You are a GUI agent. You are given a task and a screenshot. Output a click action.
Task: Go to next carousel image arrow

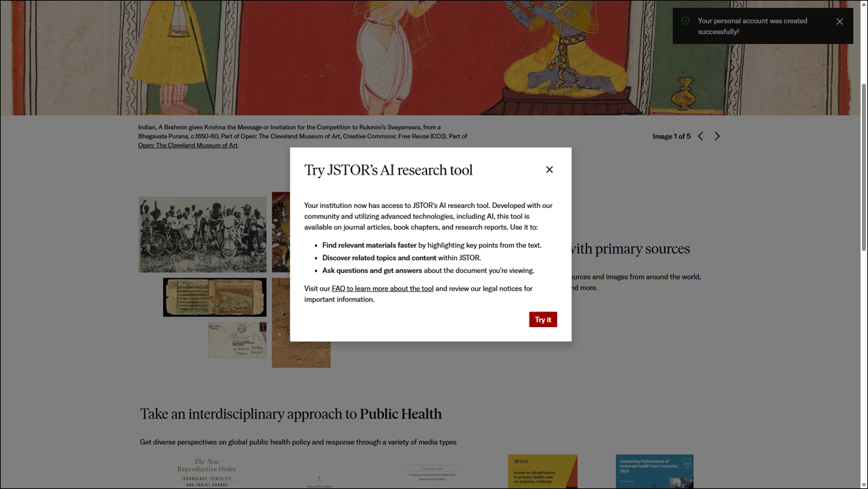coord(717,136)
